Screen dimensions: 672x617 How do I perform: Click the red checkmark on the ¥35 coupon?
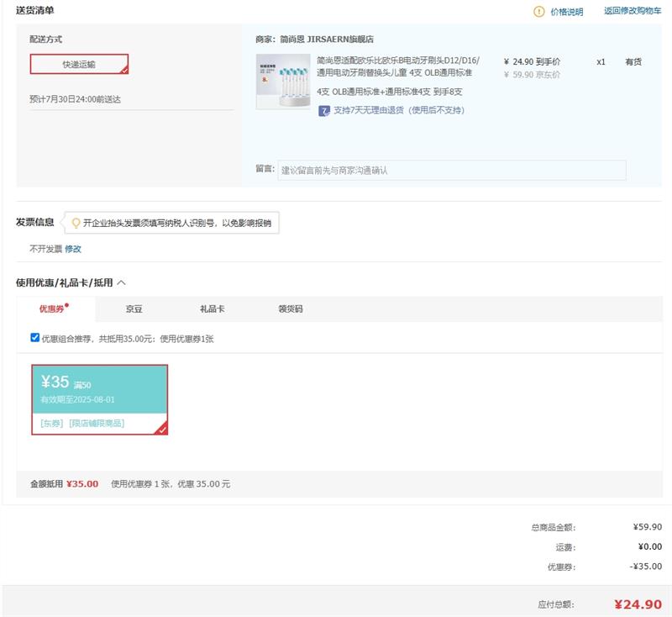pyautogui.click(x=162, y=430)
